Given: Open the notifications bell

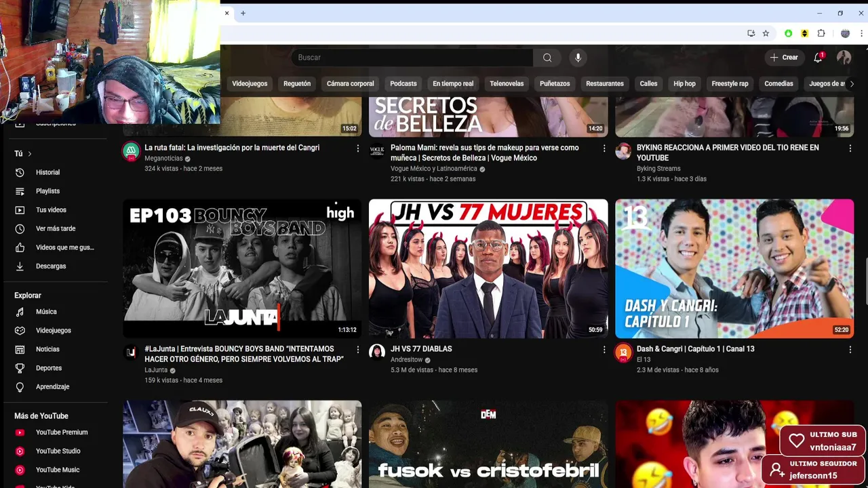Looking at the screenshot, I should pyautogui.click(x=818, y=58).
